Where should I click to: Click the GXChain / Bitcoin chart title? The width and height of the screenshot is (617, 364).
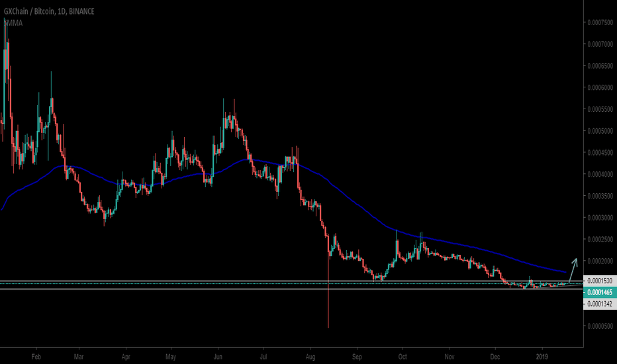coord(49,11)
